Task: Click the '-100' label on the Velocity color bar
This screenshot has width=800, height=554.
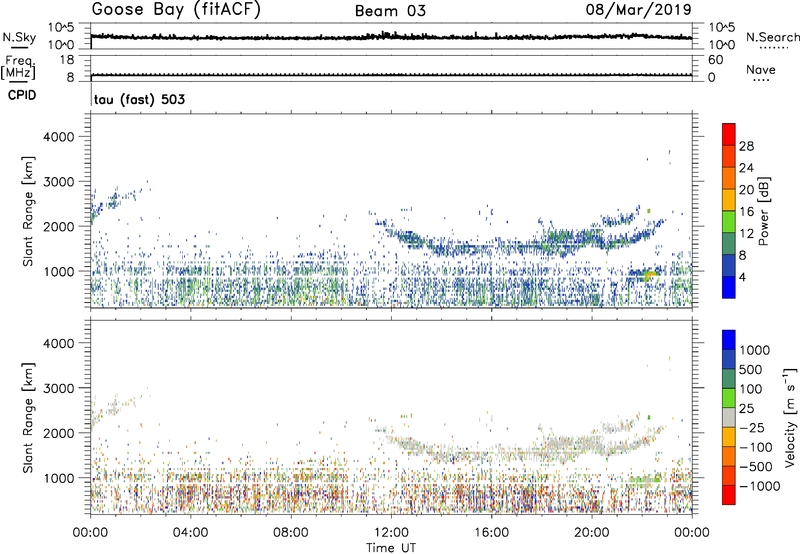Action: [x=756, y=447]
